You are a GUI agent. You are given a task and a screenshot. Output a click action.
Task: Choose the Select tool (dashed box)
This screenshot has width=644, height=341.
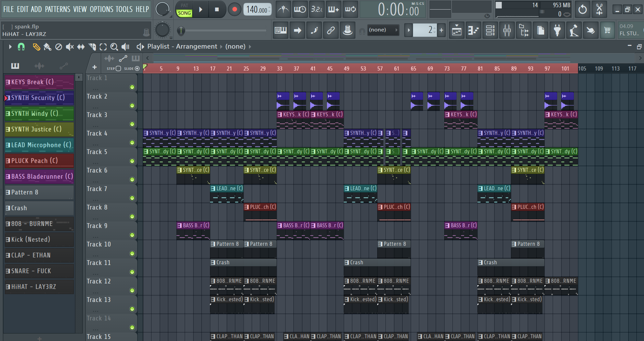click(x=103, y=47)
